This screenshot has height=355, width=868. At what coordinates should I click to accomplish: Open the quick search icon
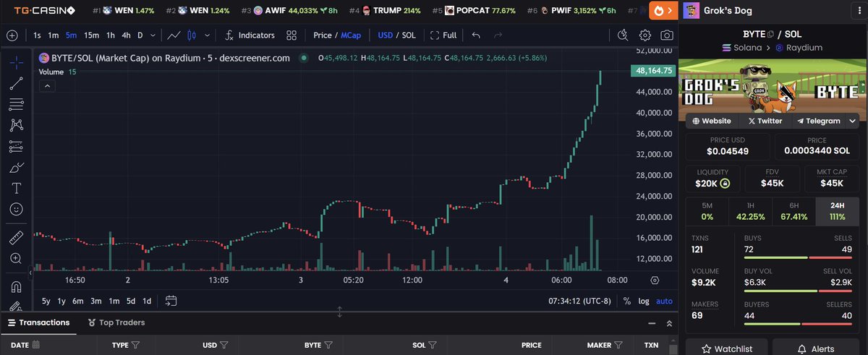click(624, 35)
